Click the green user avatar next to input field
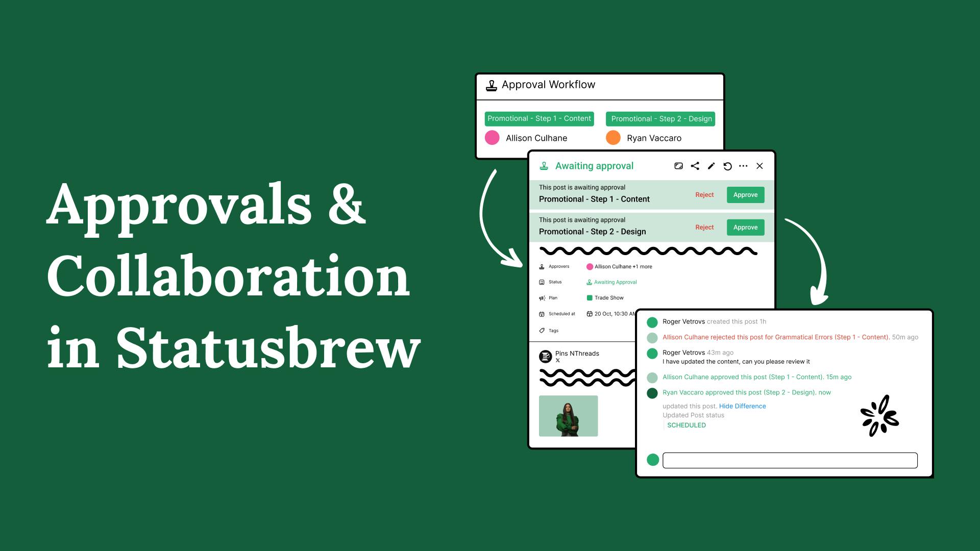Viewport: 980px width, 551px height. 652,460
